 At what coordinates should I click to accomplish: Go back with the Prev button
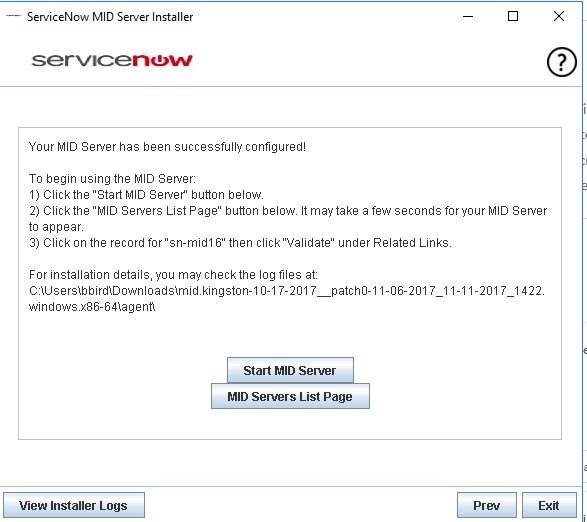point(487,506)
